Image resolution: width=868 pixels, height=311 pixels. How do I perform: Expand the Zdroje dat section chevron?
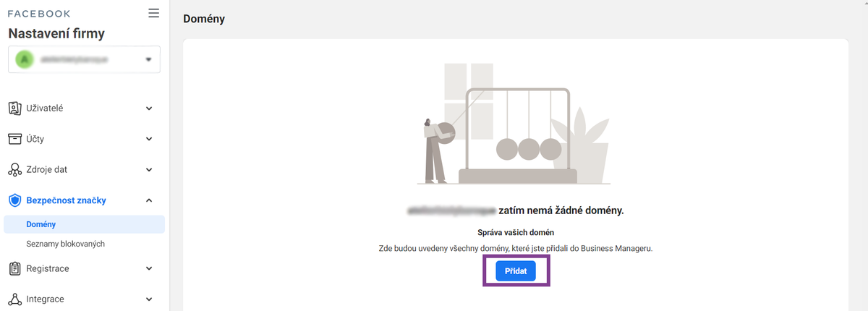click(x=149, y=170)
